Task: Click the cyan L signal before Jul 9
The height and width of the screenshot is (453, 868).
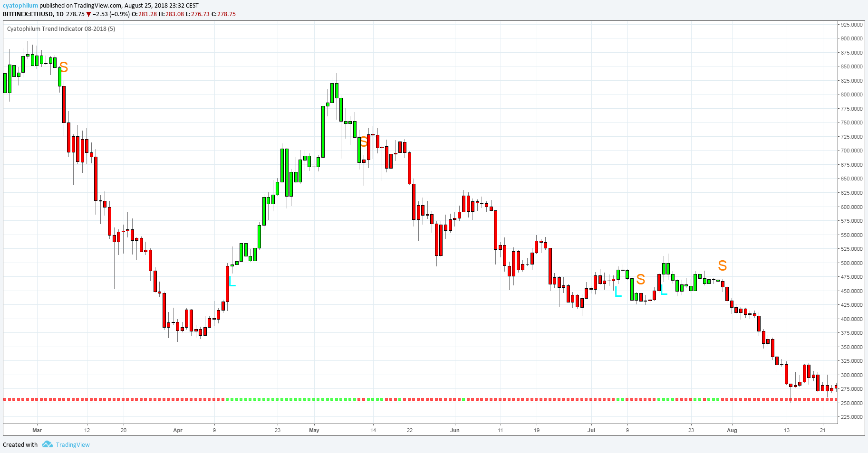Action: coord(618,292)
